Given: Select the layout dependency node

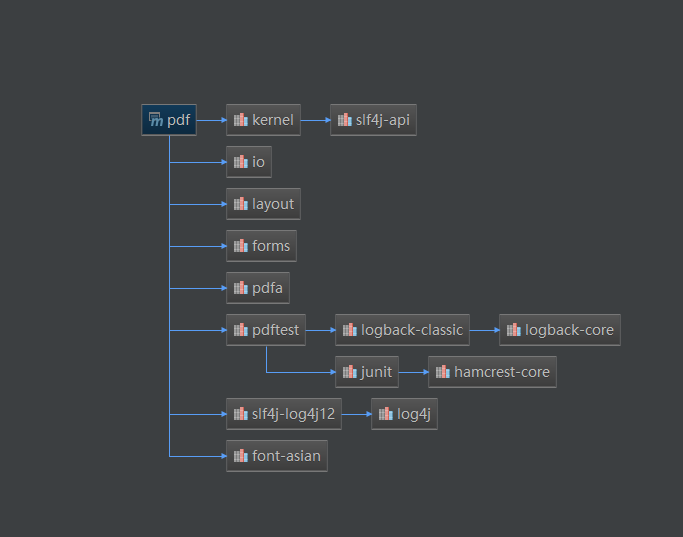Looking at the screenshot, I should pos(263,204).
